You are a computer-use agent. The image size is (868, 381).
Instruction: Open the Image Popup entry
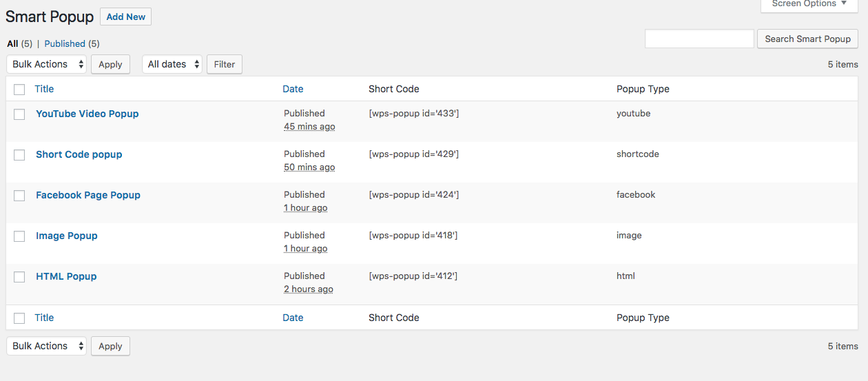67,236
